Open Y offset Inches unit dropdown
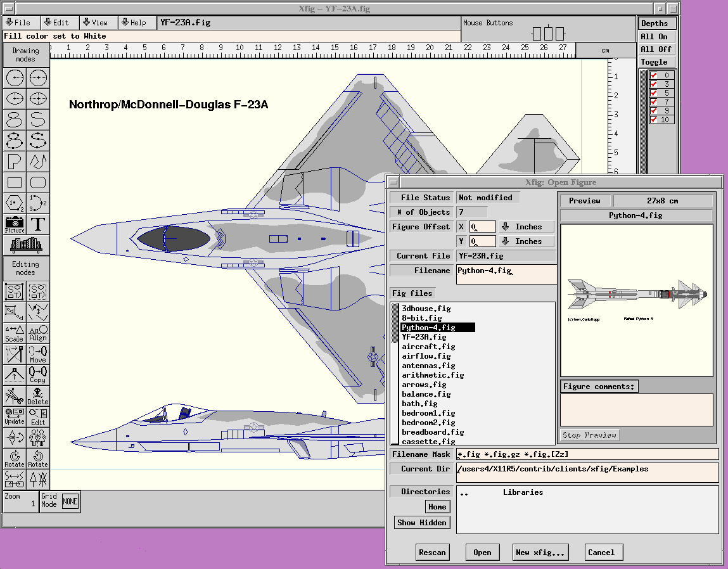Screen dimensions: 728x569 pyautogui.click(x=526, y=241)
